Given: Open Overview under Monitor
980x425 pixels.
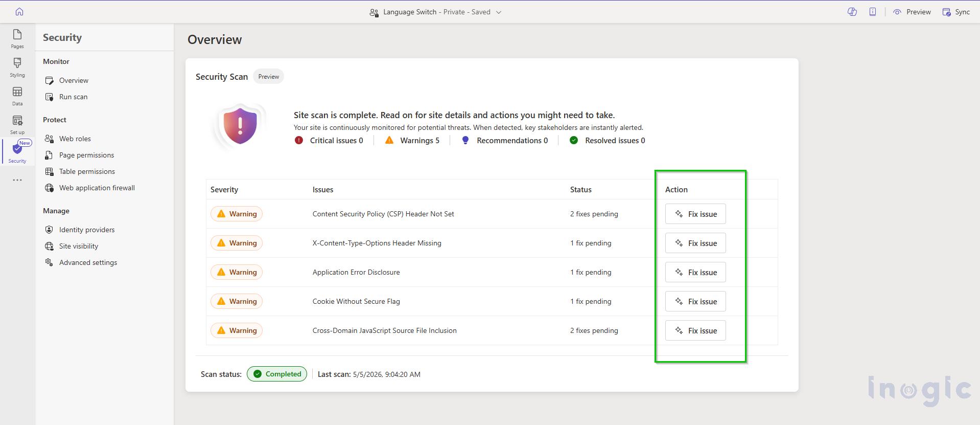Looking at the screenshot, I should click(74, 80).
